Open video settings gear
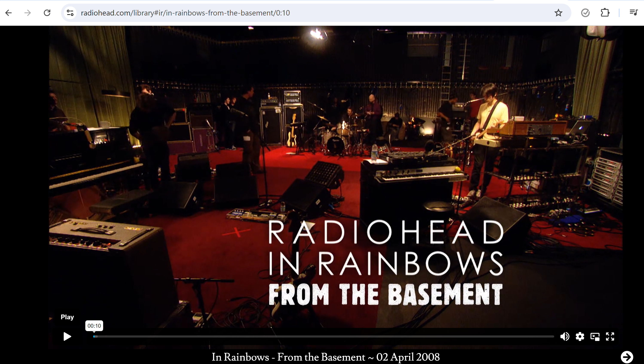 [x=580, y=336]
